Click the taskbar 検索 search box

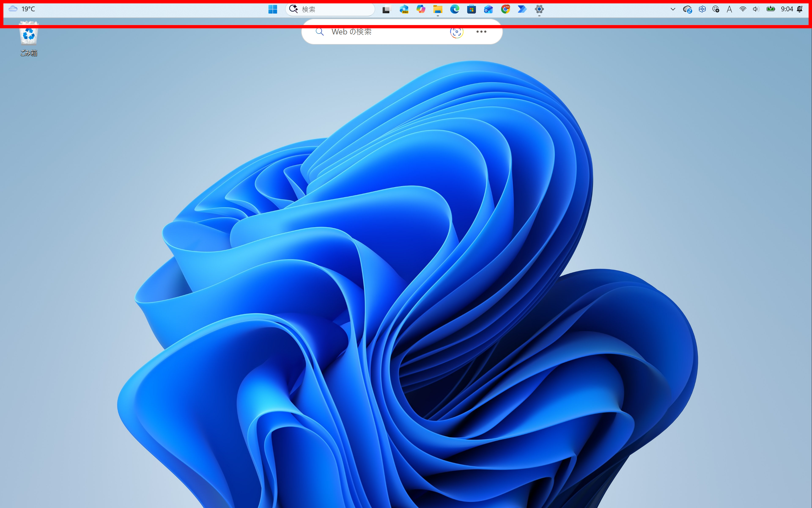[330, 9]
